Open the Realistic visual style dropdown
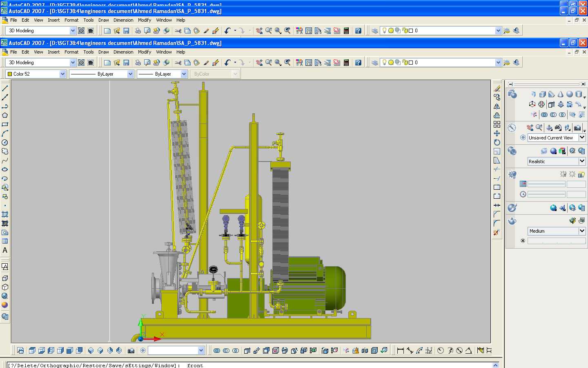Screen dimensions: 588x368 (582, 161)
